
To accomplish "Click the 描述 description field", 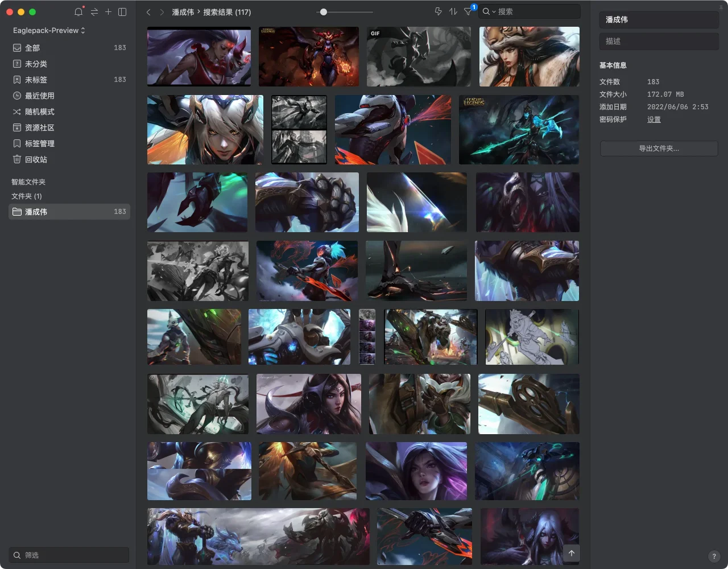I will point(659,41).
